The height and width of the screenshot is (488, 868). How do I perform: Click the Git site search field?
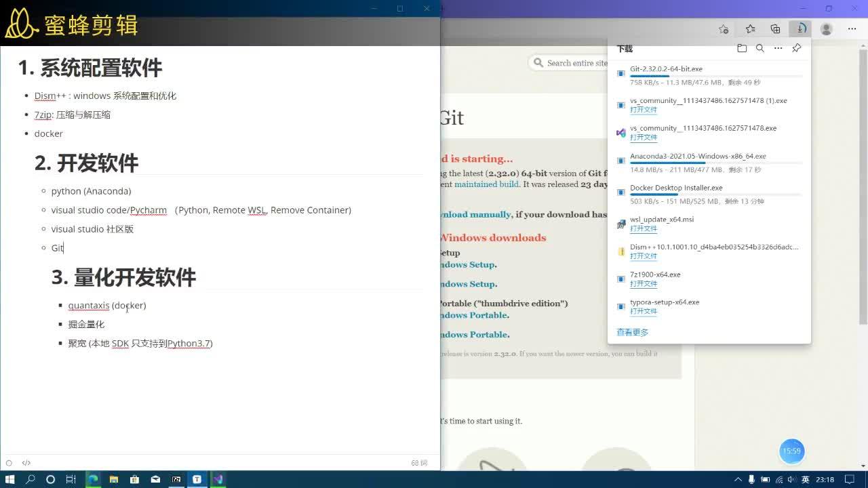[568, 63]
